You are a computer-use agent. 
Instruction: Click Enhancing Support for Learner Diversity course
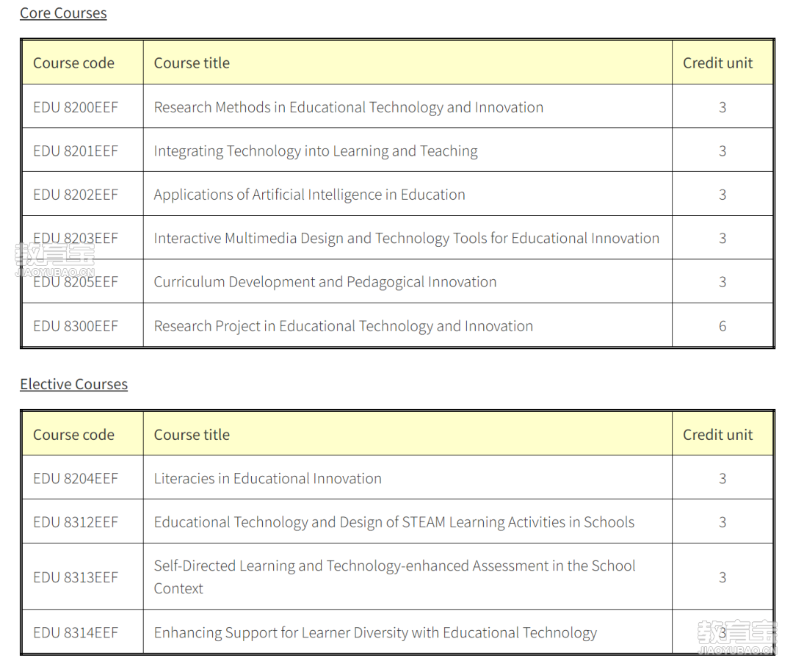pos(375,633)
